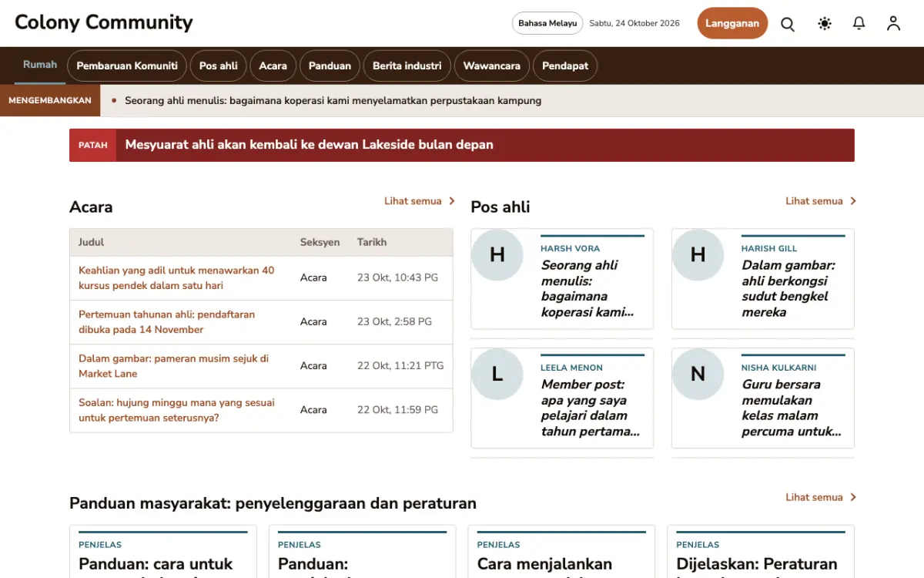This screenshot has height=578, width=924.
Task: Click the Judul column header
Action: 91,242
